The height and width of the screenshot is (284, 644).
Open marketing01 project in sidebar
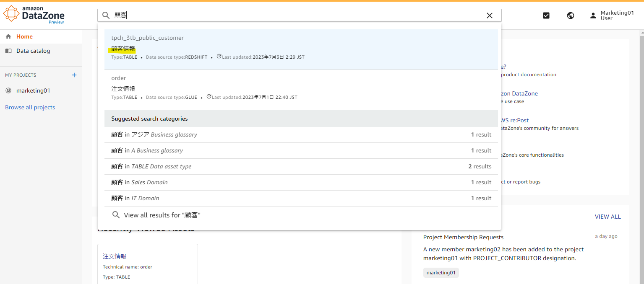pyautogui.click(x=41, y=90)
